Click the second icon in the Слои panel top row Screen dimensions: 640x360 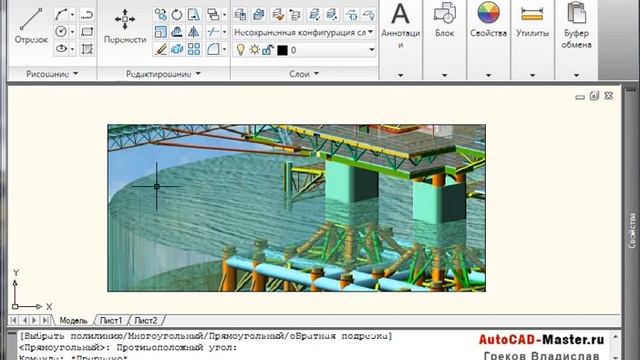coord(259,15)
